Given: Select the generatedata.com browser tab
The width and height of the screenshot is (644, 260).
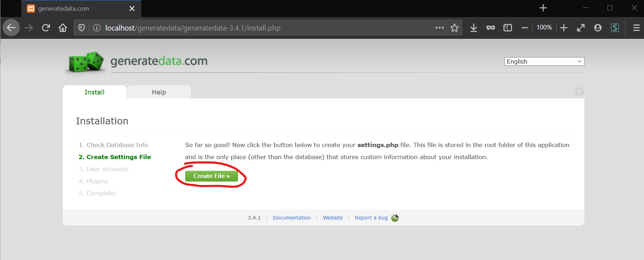Looking at the screenshot, I should click(x=81, y=9).
